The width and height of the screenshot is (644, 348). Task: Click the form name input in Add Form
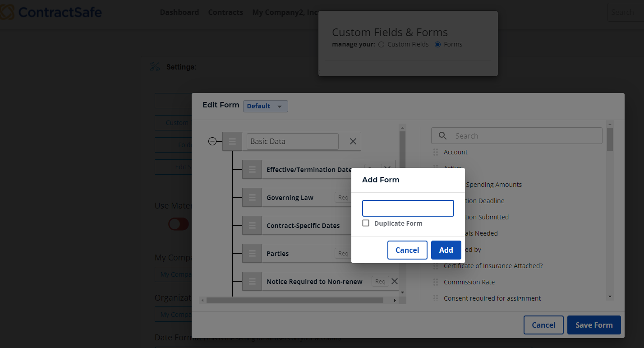[x=408, y=208]
